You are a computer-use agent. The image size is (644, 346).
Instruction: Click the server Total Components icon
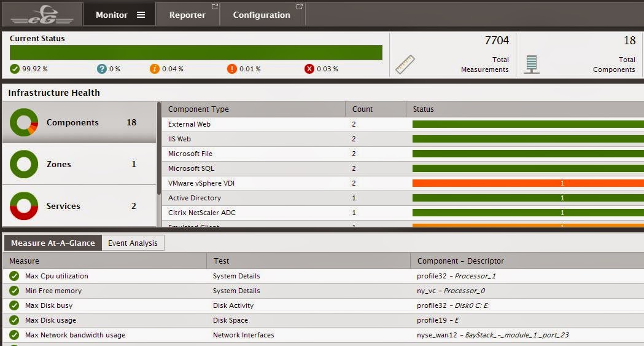point(532,65)
